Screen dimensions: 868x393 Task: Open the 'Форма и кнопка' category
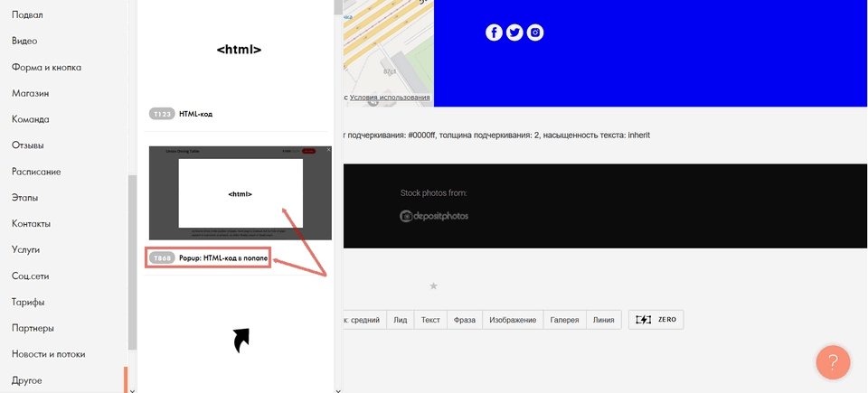47,67
